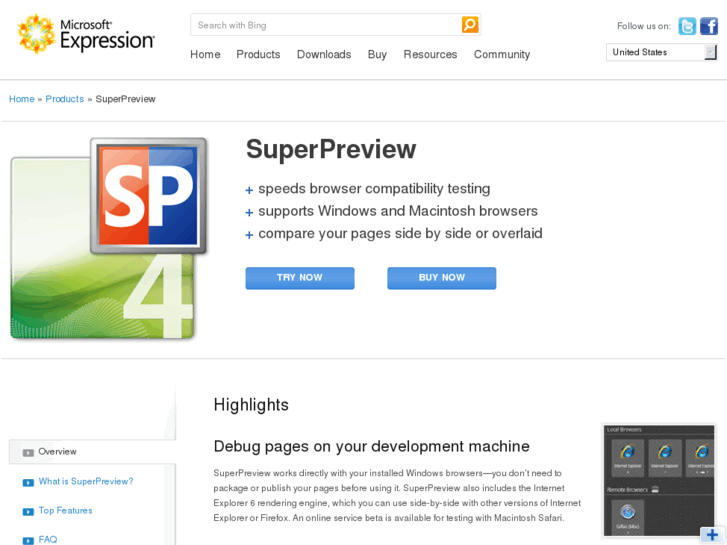Viewport: 727px width, 545px height.
Task: Click the BUY NOW button
Action: click(441, 278)
